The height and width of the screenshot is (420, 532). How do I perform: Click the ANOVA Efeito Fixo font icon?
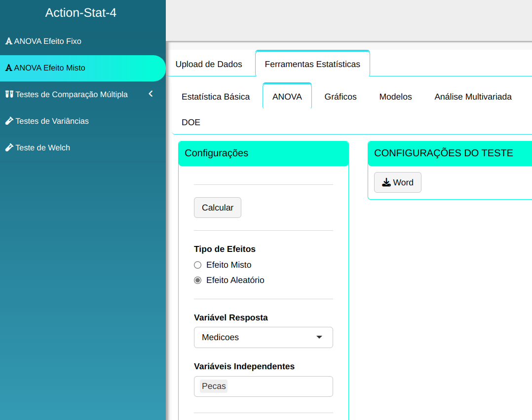pos(8,41)
